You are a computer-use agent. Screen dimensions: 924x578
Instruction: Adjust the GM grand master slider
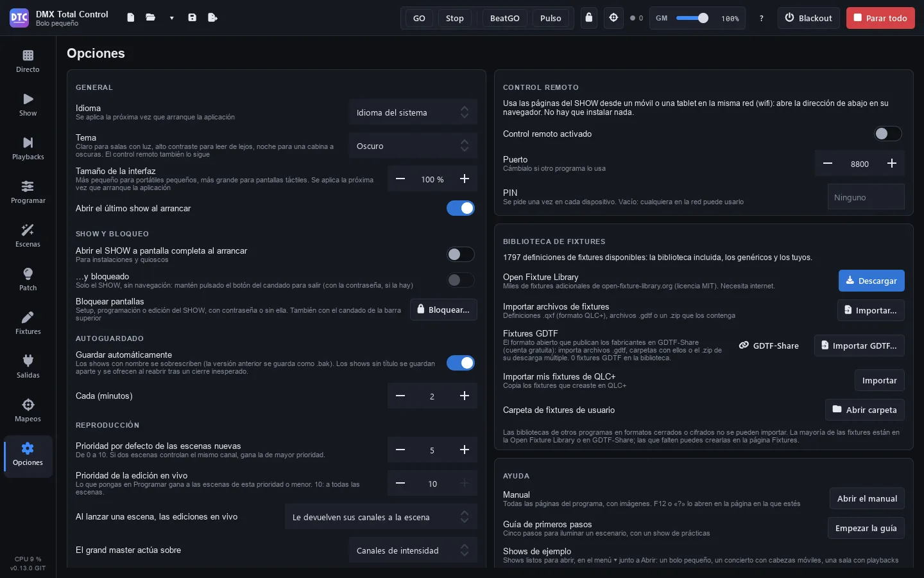click(x=692, y=18)
